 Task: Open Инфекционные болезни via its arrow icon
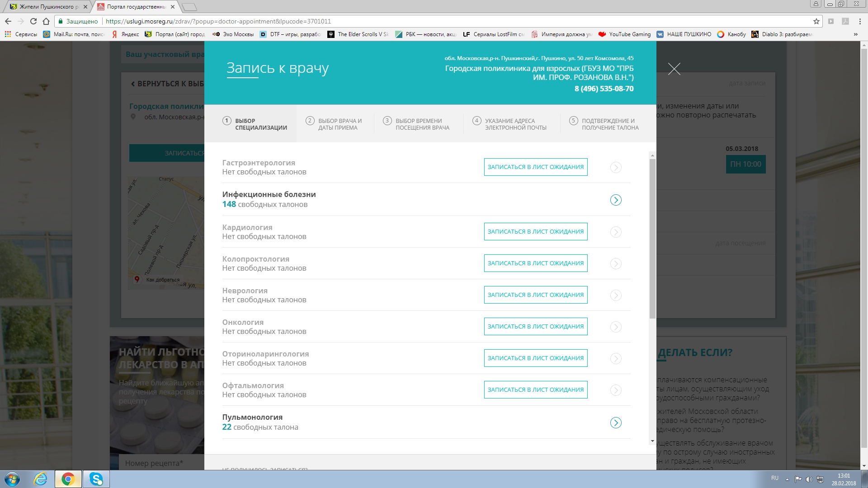click(616, 200)
